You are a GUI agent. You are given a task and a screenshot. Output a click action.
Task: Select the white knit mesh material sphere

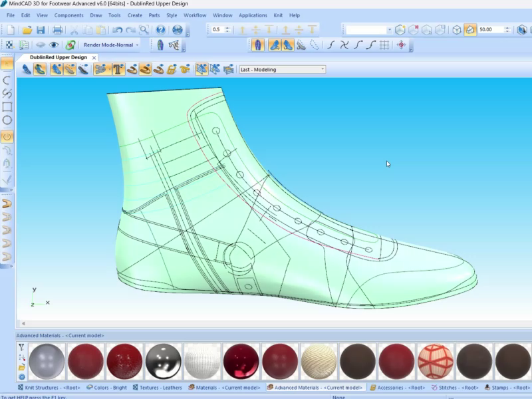[202, 361]
